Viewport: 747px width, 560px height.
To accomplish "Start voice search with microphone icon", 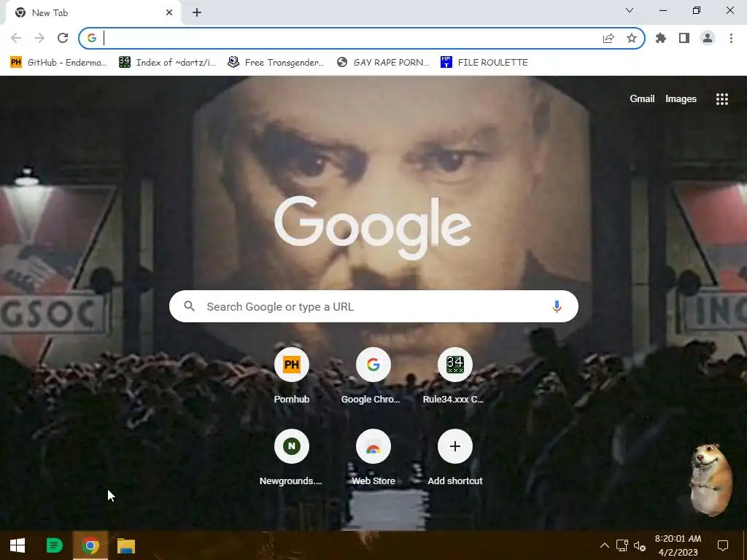I will tap(557, 307).
